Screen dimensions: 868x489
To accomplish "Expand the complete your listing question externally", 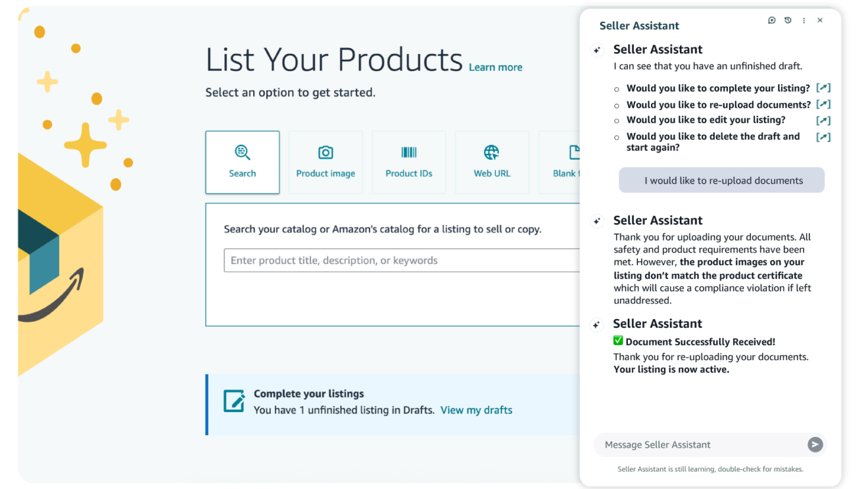I will (823, 88).
